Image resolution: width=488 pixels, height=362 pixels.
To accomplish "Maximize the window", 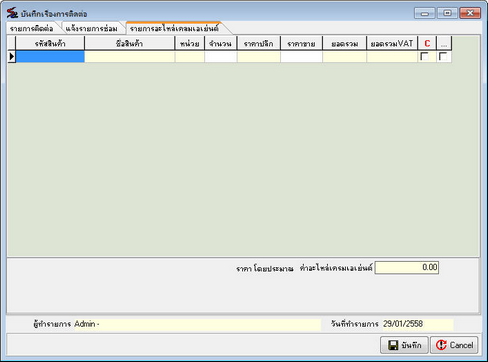I will tap(447, 13).
